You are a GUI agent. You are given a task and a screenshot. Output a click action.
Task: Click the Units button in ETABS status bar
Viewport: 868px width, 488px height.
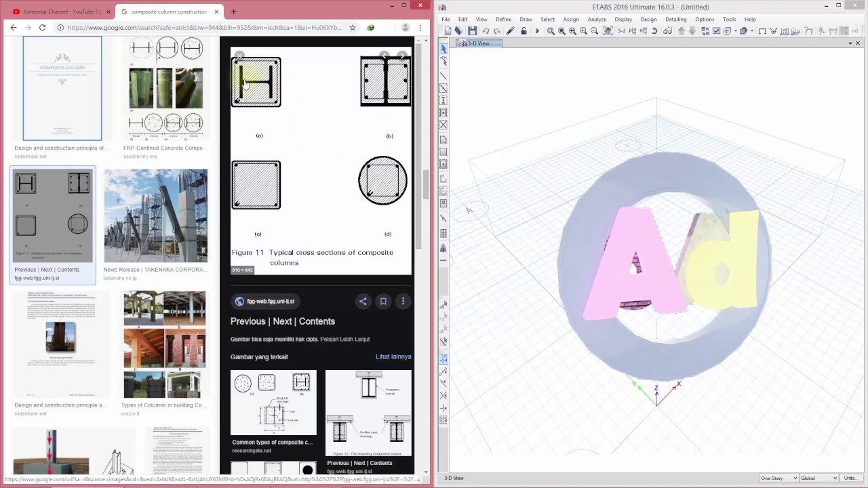(850, 478)
